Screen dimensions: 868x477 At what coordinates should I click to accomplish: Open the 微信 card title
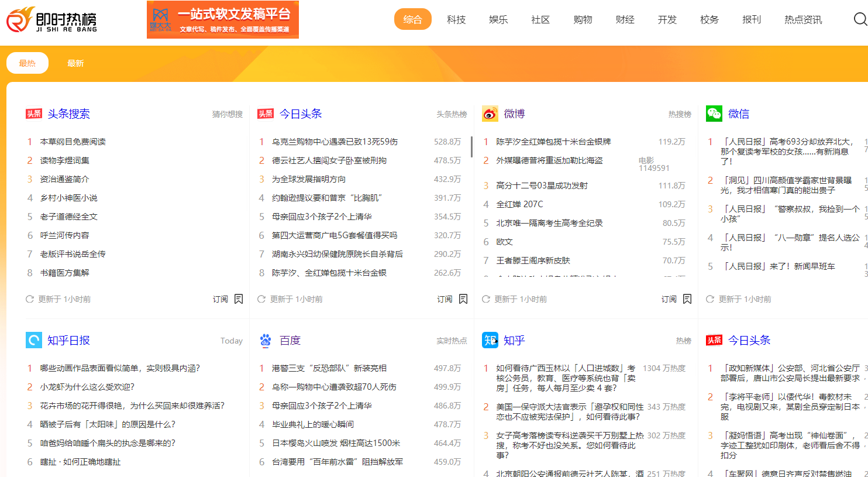[x=739, y=114]
